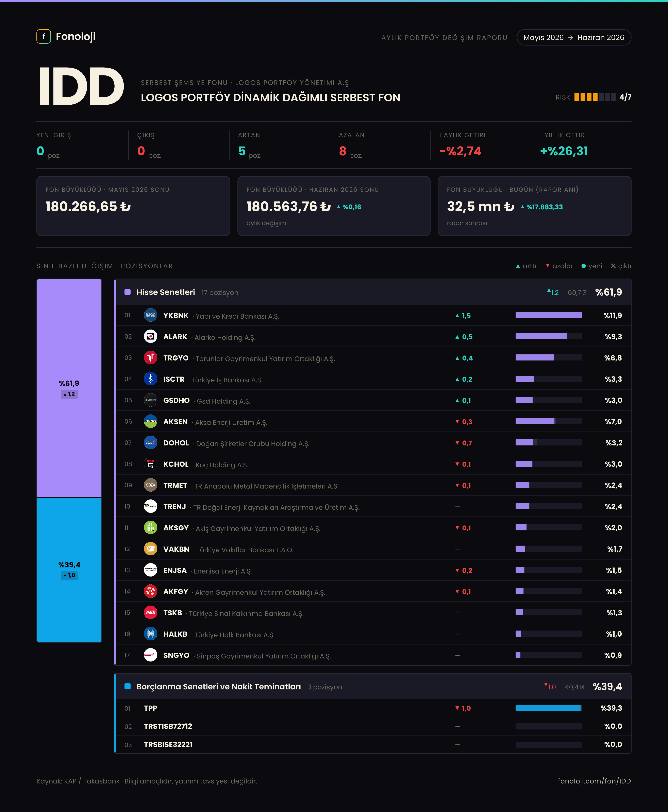Click the ALARK company logo

pyautogui.click(x=150, y=336)
